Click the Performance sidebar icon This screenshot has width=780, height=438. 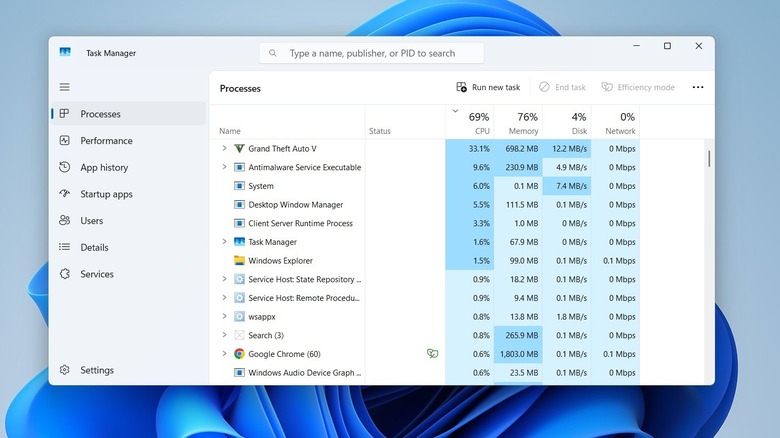click(65, 140)
